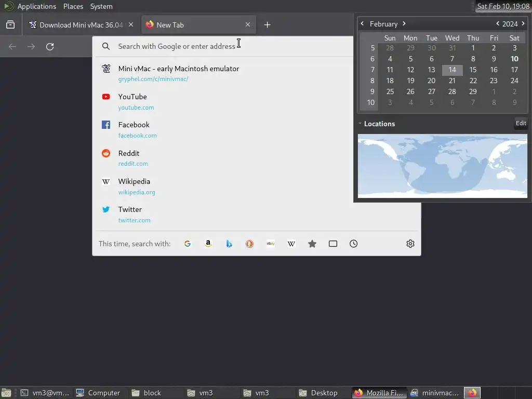532x399 pixels.
Task: Search this time with Wikipedia icon
Action: click(x=291, y=244)
